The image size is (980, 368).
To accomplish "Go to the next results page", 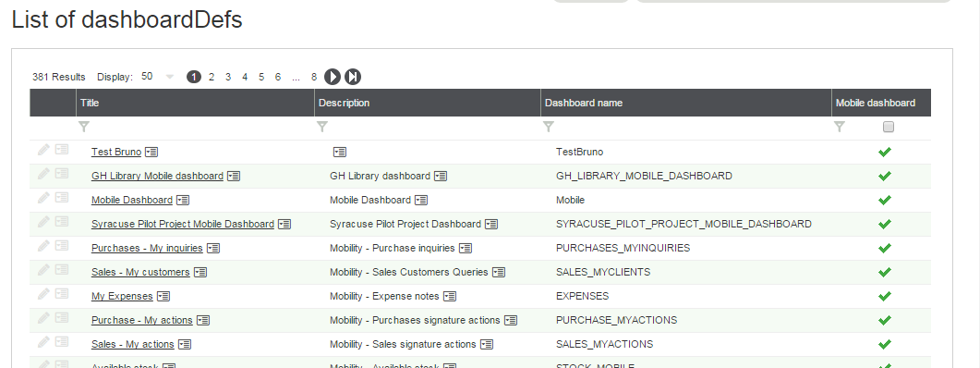I will tap(333, 77).
